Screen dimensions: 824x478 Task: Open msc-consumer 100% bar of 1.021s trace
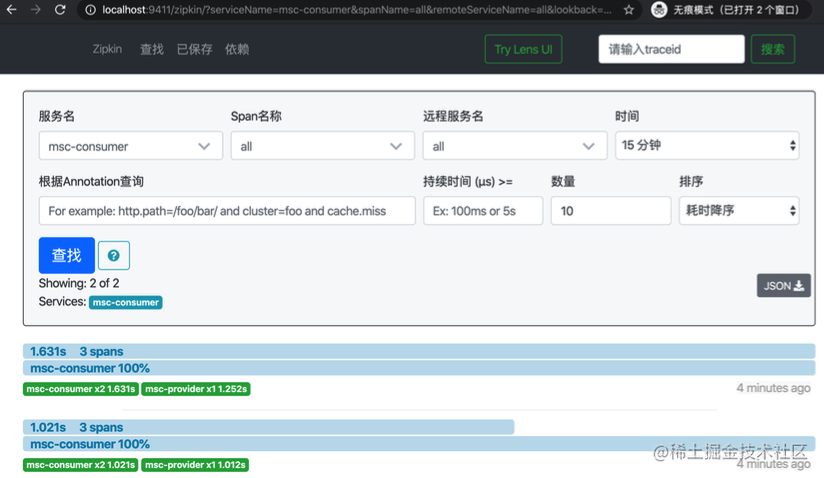pyautogui.click(x=419, y=444)
